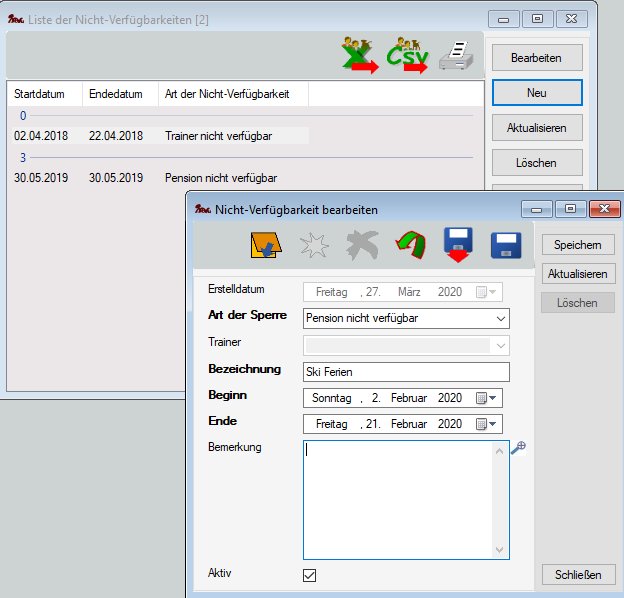Click the magnifier icon beside Bemerkung
The width and height of the screenshot is (624, 598).
[x=518, y=449]
